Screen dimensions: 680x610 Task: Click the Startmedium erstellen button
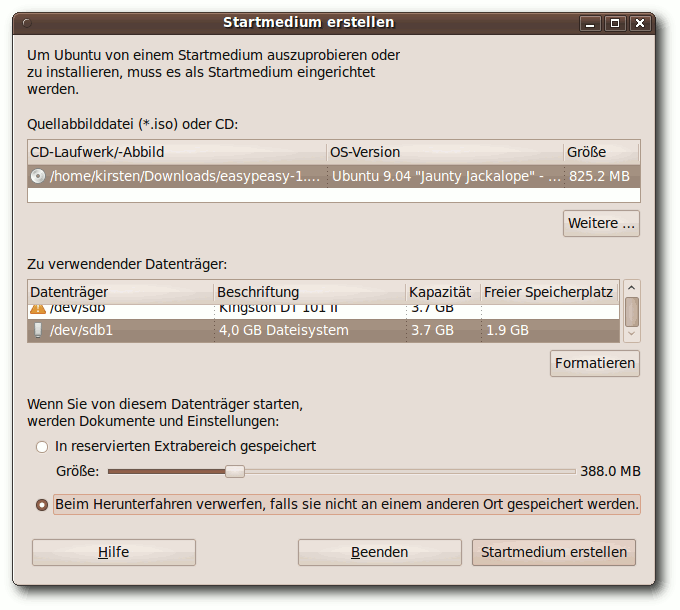553,552
